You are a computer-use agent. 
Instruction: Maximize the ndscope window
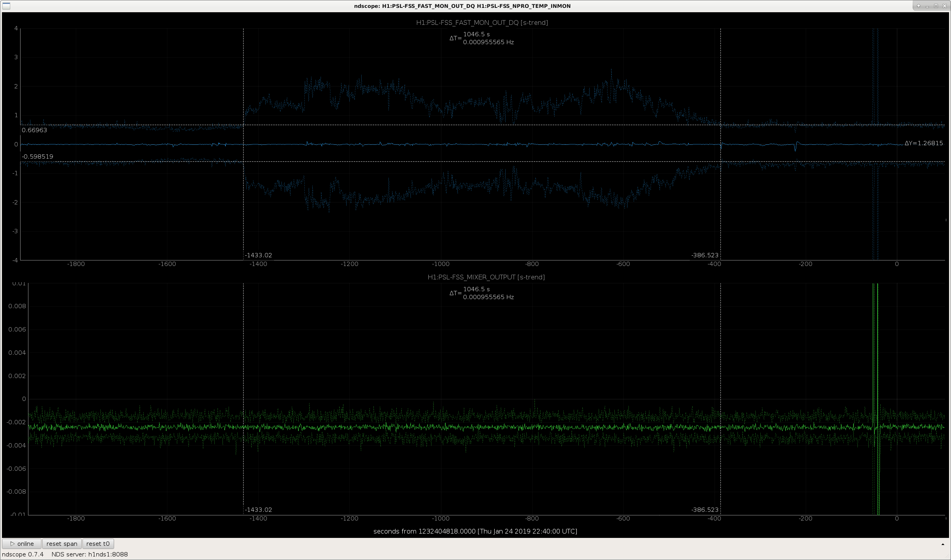tap(936, 6)
